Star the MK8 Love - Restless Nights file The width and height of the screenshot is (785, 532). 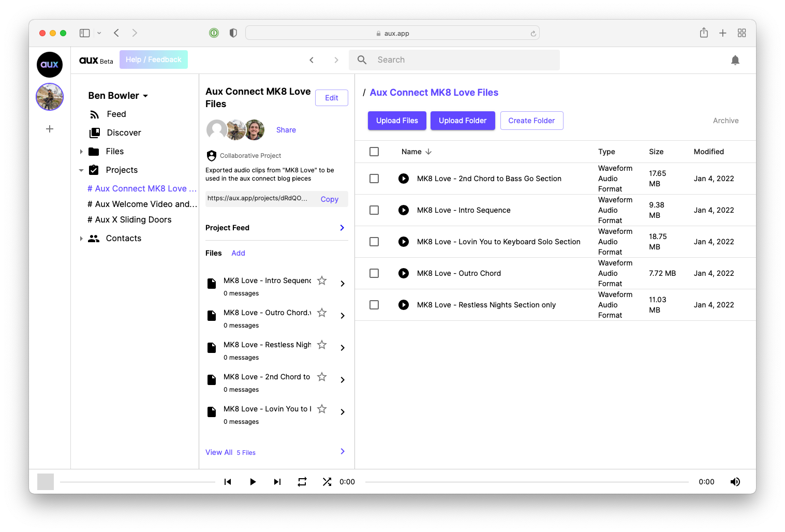tap(322, 345)
